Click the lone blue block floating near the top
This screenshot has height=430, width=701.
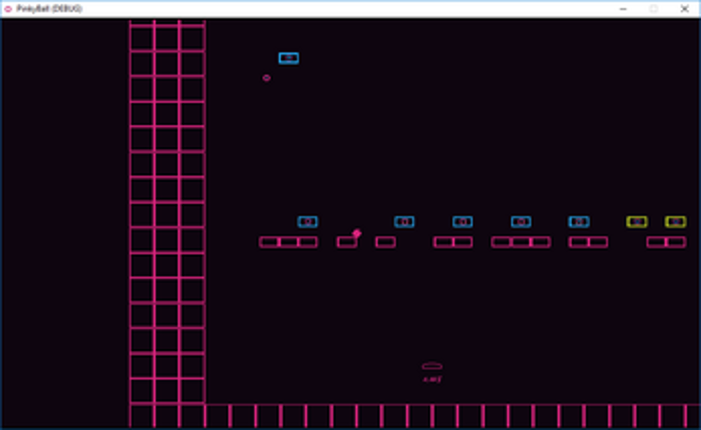289,58
